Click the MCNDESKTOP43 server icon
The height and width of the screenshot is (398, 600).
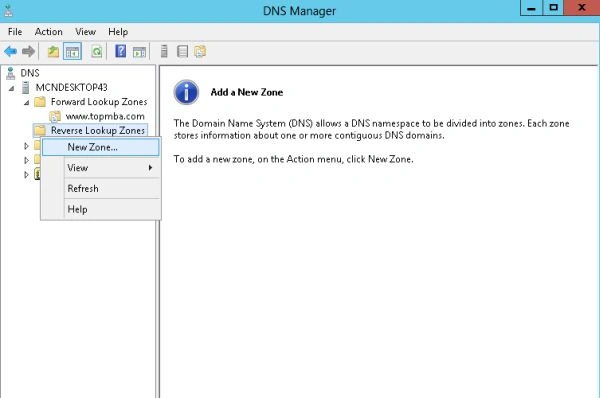(x=26, y=88)
